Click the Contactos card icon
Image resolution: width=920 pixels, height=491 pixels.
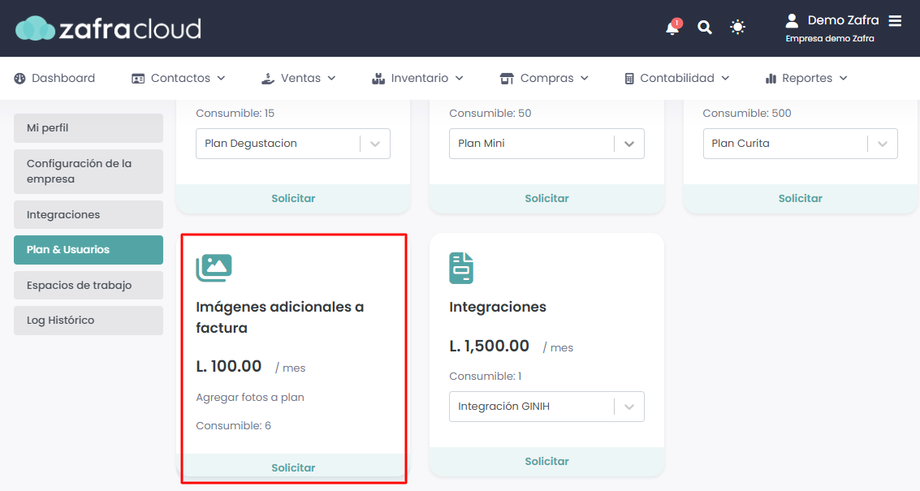[138, 79]
